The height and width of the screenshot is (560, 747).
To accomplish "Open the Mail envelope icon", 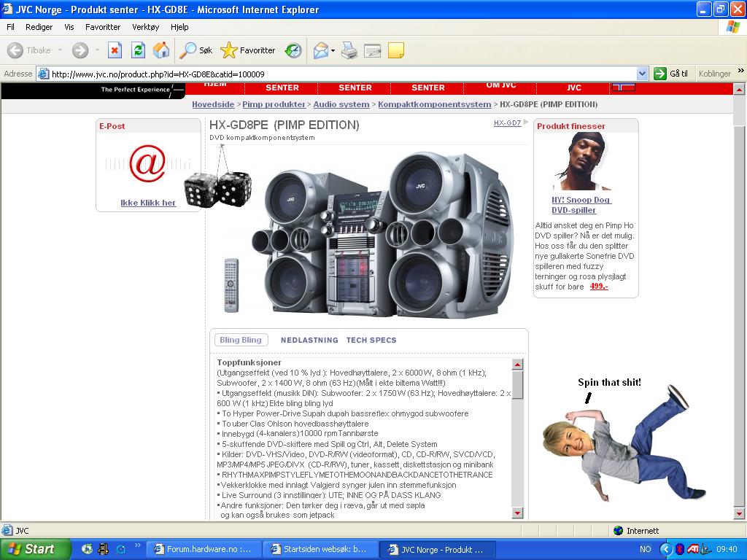I will point(321,50).
